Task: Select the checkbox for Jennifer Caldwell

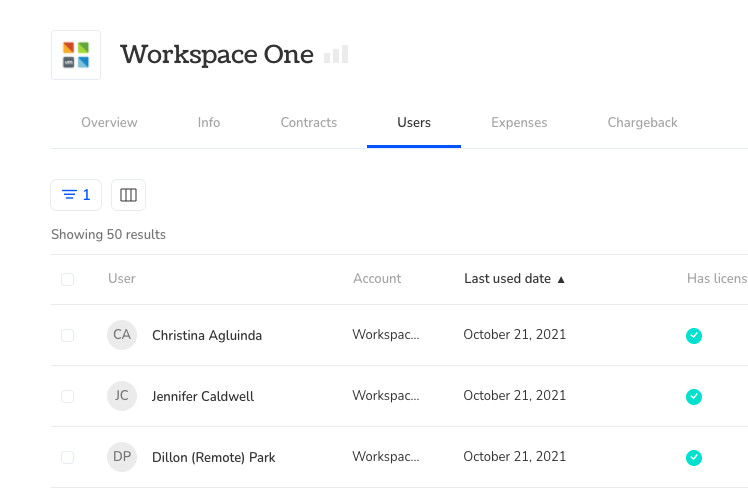Action: click(x=68, y=397)
